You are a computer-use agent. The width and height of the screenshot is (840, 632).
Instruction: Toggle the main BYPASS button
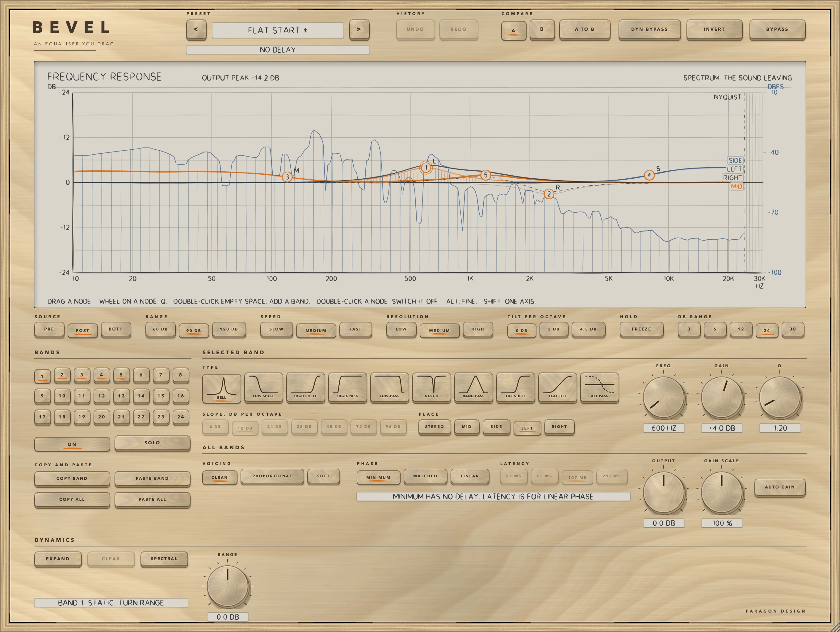777,30
